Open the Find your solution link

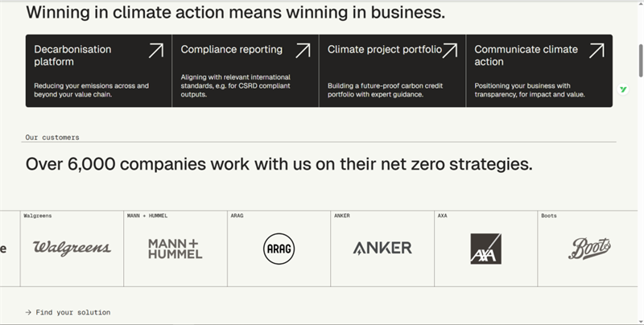tap(73, 312)
